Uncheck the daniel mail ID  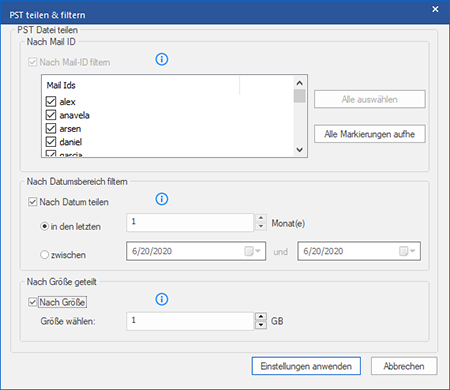click(51, 142)
